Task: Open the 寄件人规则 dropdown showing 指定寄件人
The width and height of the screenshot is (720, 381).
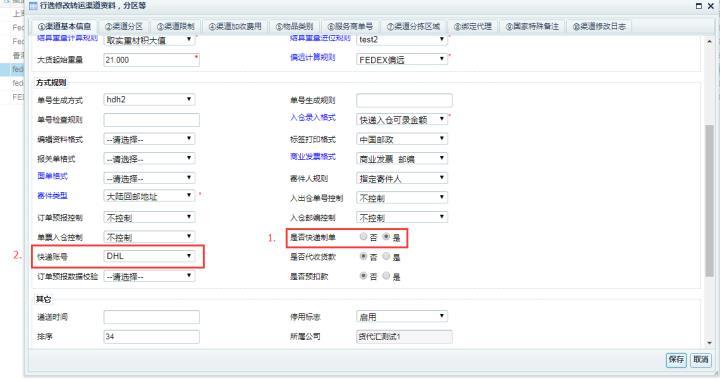Action: (x=401, y=178)
